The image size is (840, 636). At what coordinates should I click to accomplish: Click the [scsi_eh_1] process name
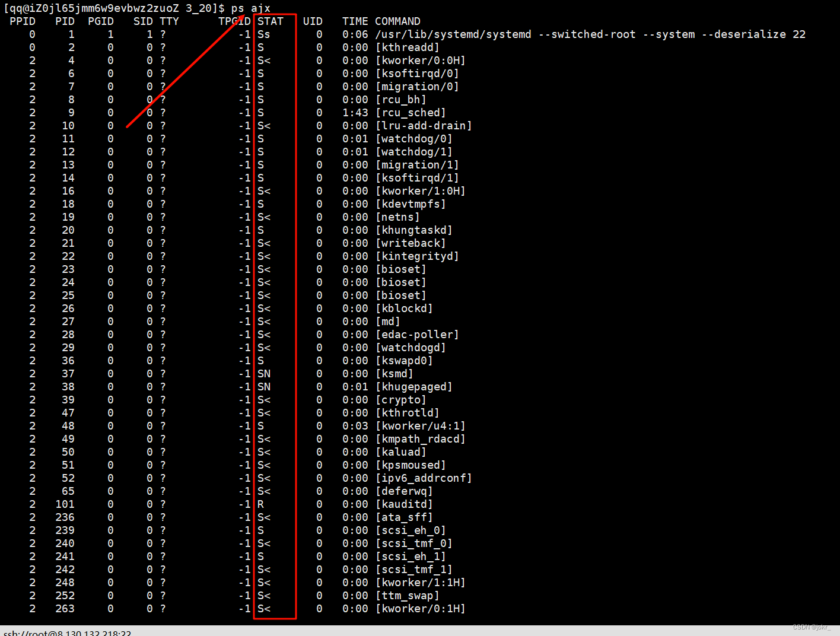[x=411, y=556]
